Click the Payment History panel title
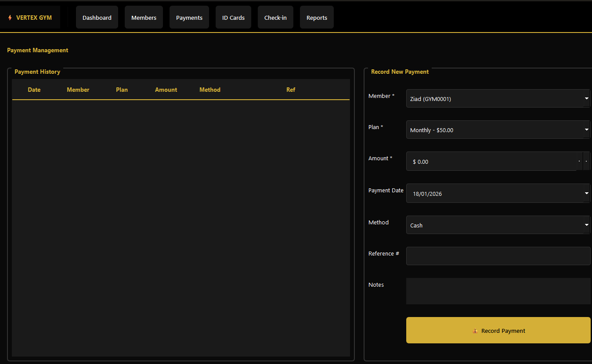The image size is (592, 364). 37,72
